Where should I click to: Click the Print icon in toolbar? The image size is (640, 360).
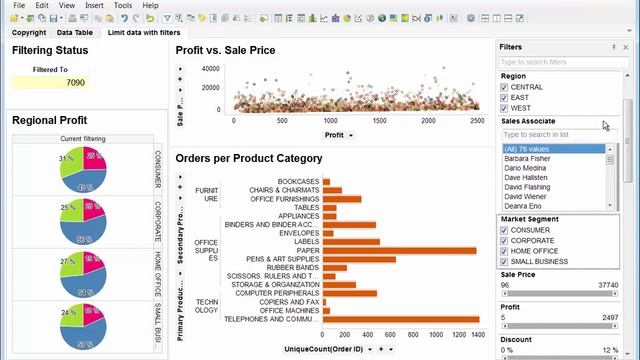pyautogui.click(x=72, y=18)
